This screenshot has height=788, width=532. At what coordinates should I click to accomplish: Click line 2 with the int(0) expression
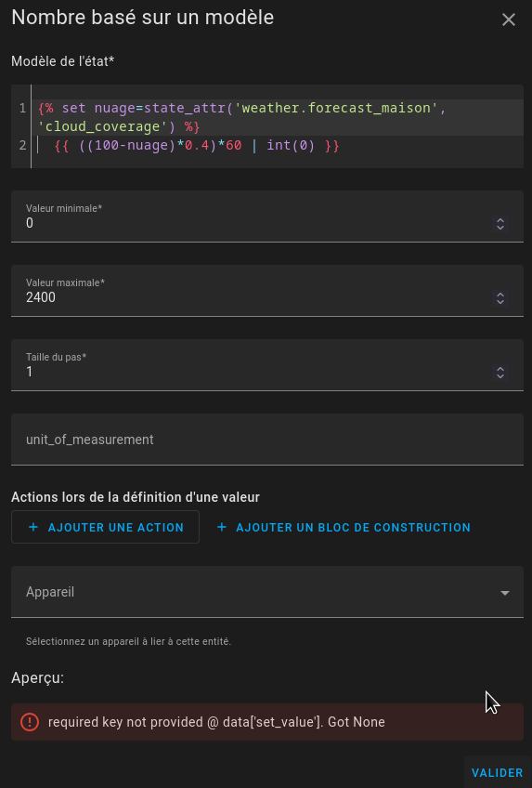coord(197,145)
